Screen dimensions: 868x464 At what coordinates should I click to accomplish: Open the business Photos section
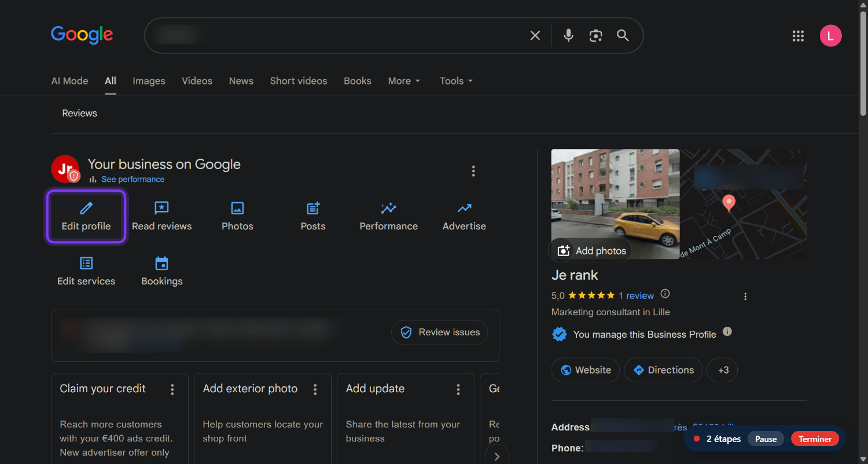[x=237, y=217]
